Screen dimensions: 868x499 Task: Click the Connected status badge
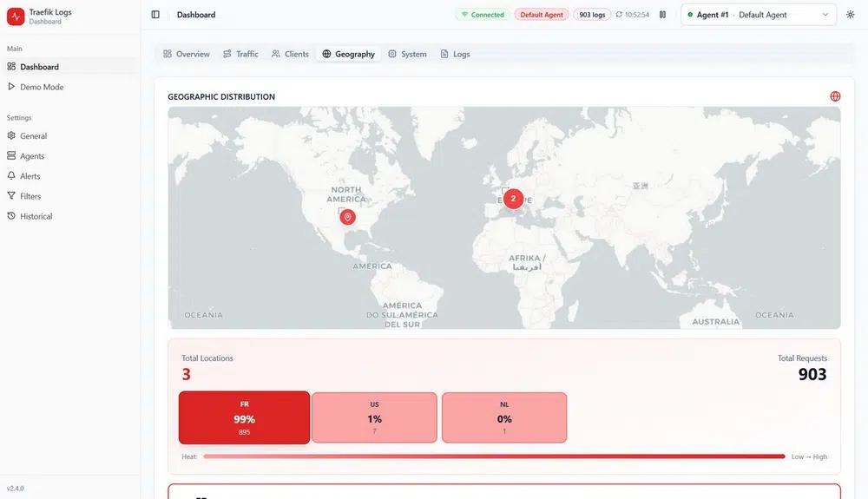482,15
